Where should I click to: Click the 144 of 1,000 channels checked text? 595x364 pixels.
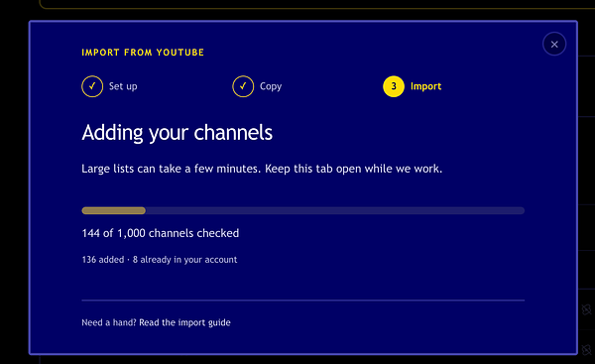coord(161,233)
